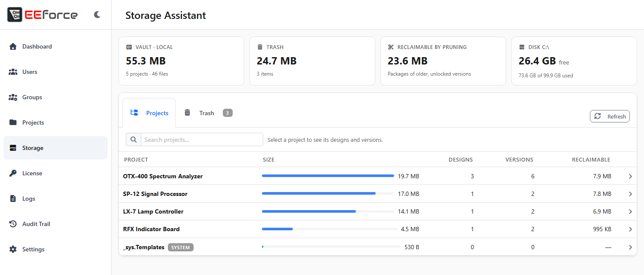Image resolution: width=644 pixels, height=275 pixels.
Task: Click the Audit Trail history icon
Action: pyautogui.click(x=13, y=224)
